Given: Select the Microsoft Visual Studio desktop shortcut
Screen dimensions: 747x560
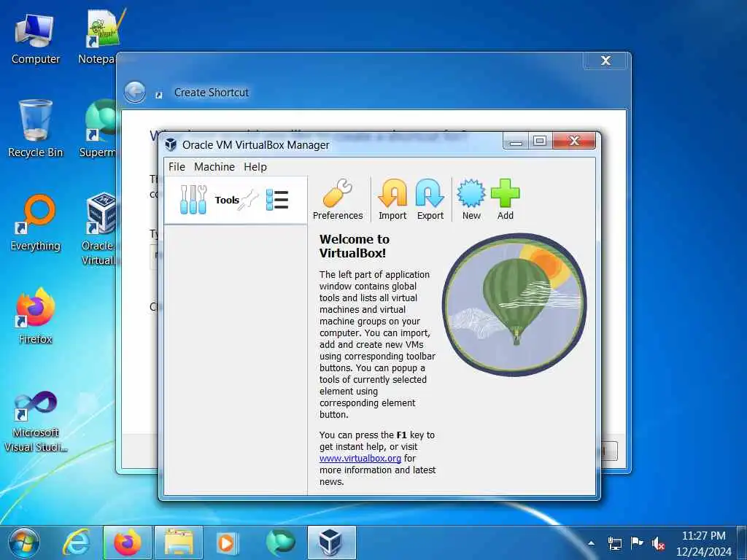Looking at the screenshot, I should (35, 421).
